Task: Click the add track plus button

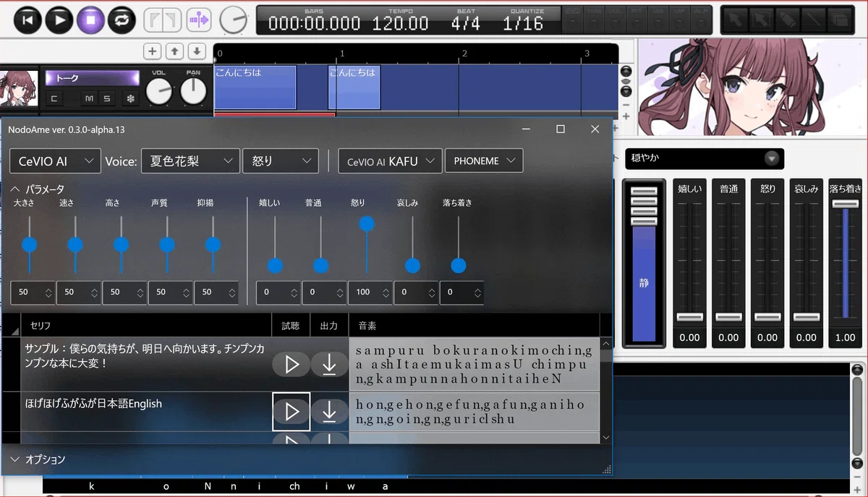Action: (152, 51)
